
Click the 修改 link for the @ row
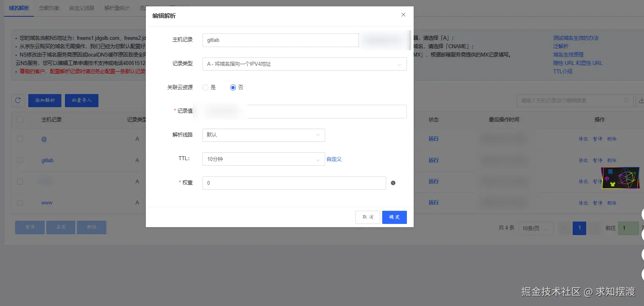click(x=583, y=139)
